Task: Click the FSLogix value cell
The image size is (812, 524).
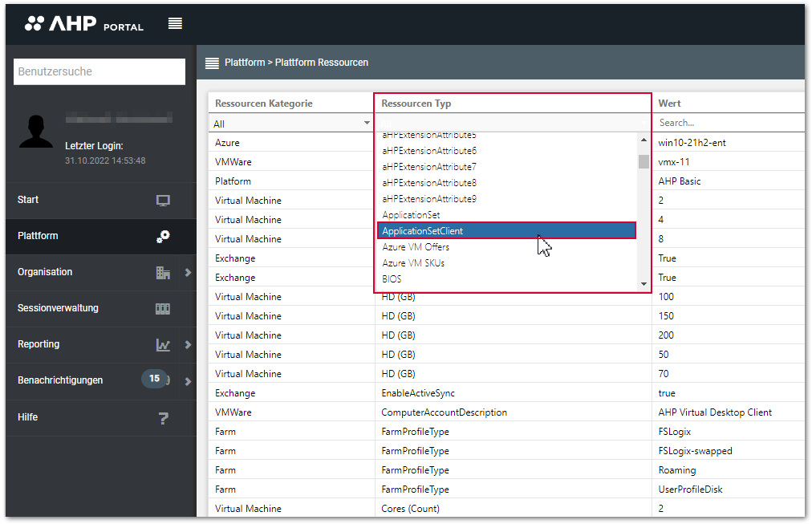Action: (x=729, y=431)
